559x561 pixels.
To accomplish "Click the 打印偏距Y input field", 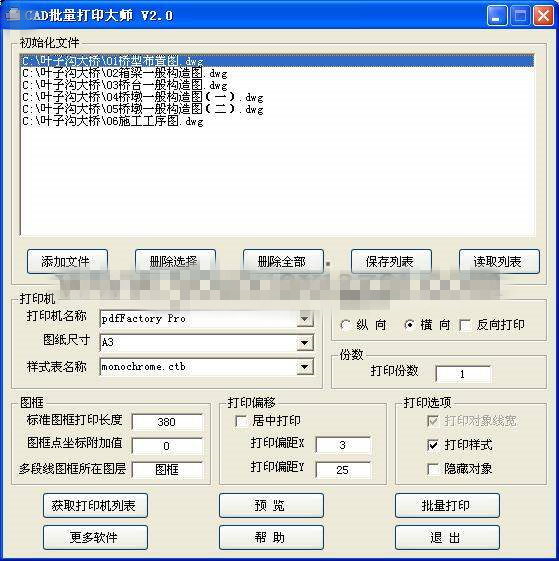I will pos(343,469).
